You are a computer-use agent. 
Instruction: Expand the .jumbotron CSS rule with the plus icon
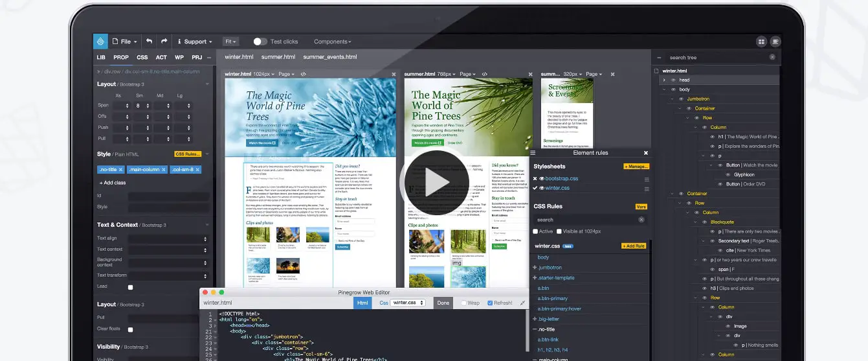535,268
